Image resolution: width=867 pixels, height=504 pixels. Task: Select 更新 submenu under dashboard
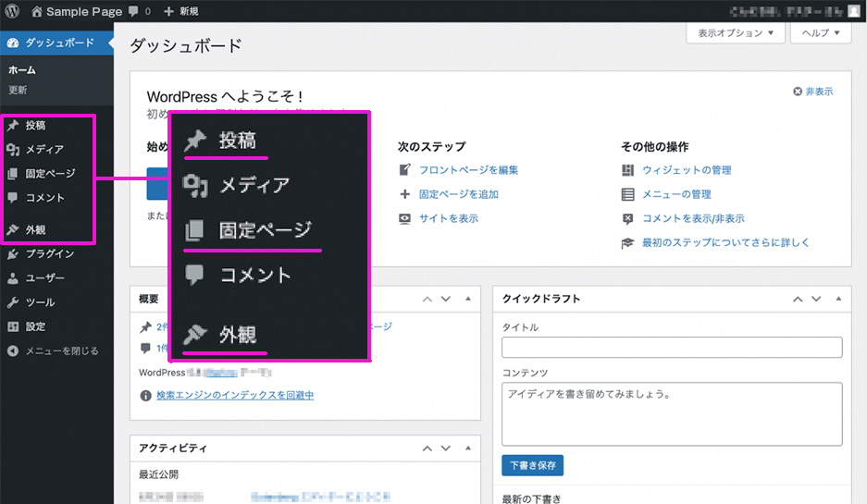19,90
